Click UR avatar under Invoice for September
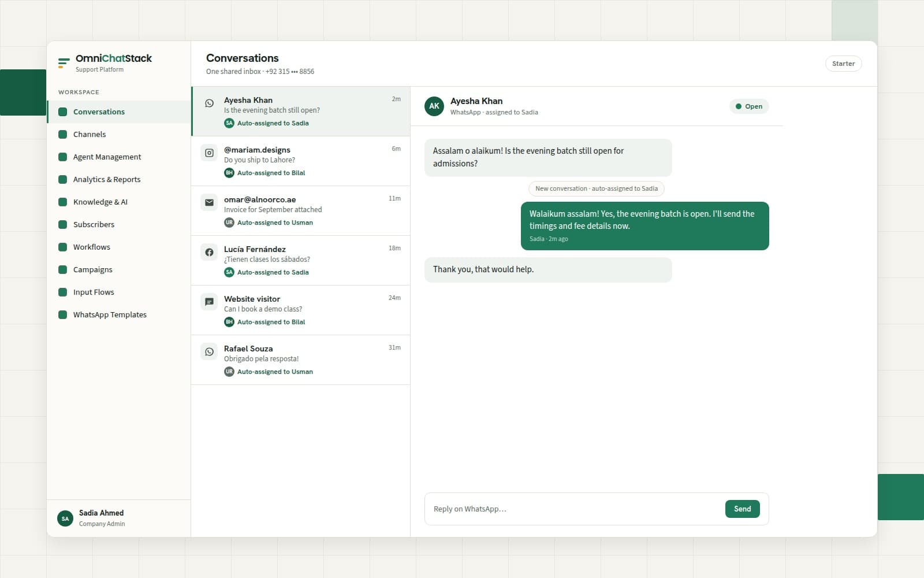This screenshot has height=578, width=924. [229, 223]
